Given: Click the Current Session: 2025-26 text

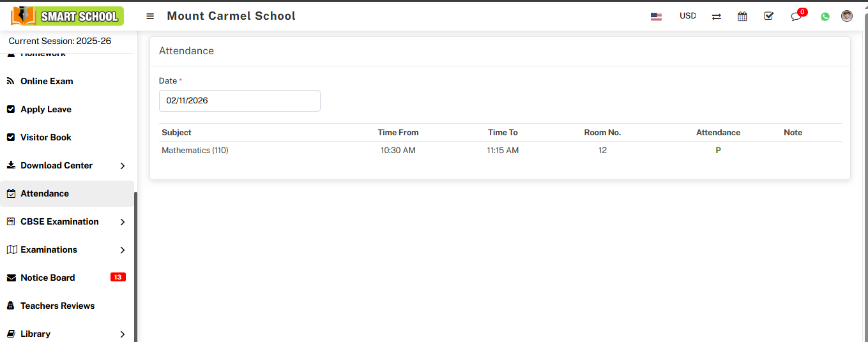Looking at the screenshot, I should click(x=60, y=41).
